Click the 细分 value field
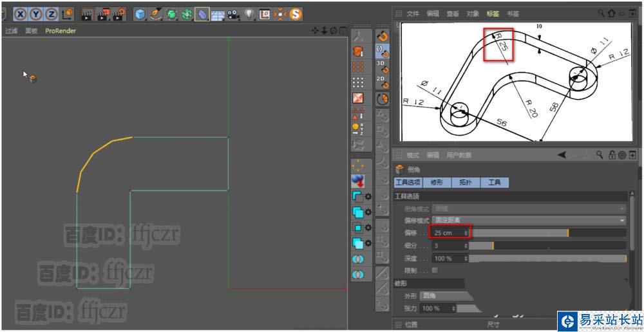644x332 pixels. coord(448,245)
